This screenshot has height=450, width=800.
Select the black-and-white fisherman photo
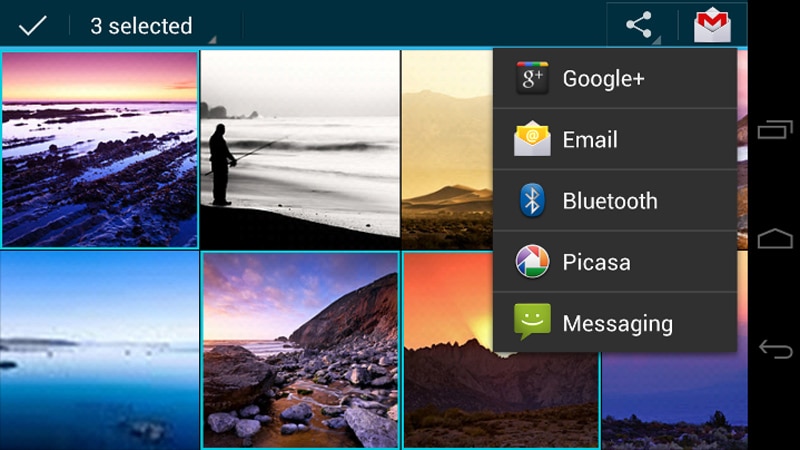(x=300, y=148)
